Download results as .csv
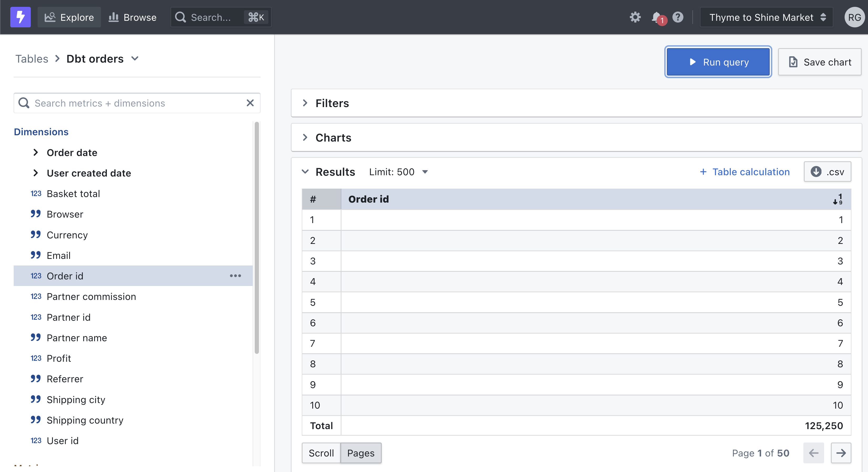Screen dimensions: 868x472 pyautogui.click(x=828, y=172)
